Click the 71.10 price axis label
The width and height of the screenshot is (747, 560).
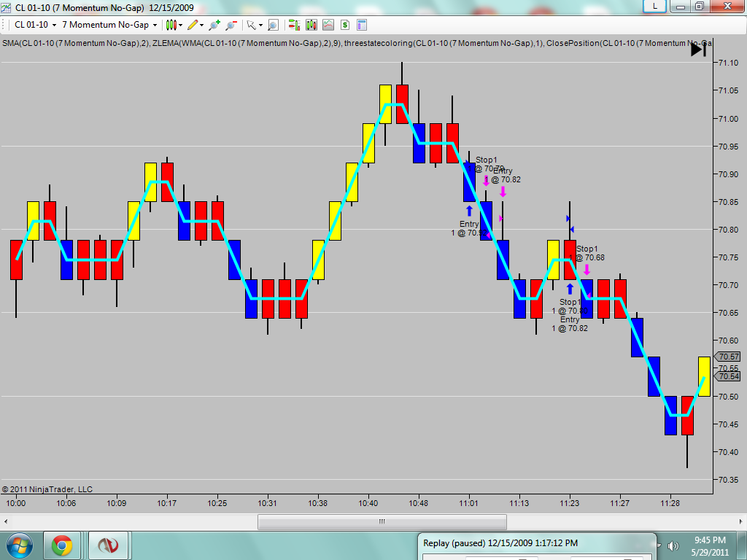(729, 63)
